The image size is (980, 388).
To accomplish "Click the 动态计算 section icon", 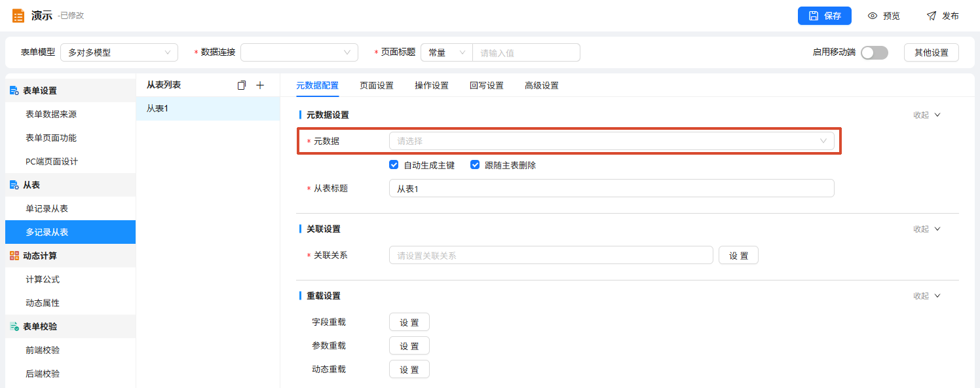I will [14, 256].
